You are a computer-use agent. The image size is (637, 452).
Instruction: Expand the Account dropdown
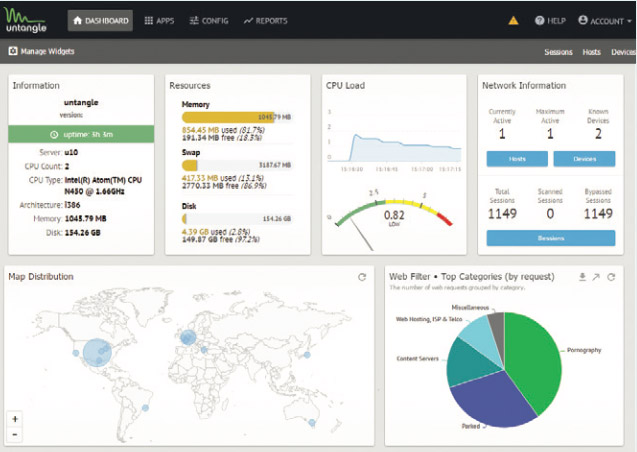(605, 21)
